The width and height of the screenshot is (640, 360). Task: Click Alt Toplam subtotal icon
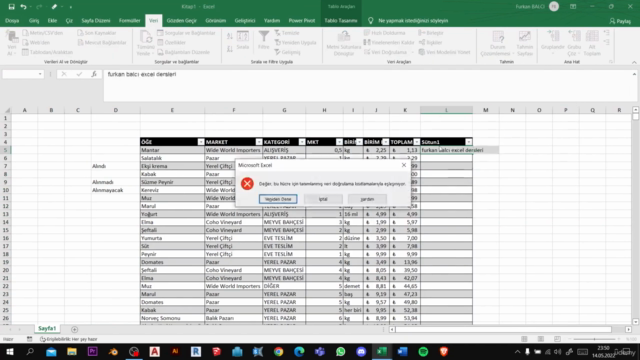click(592, 42)
